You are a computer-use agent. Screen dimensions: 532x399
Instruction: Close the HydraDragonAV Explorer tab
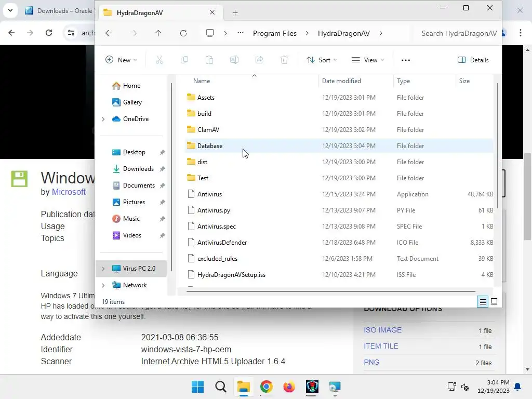(212, 12)
